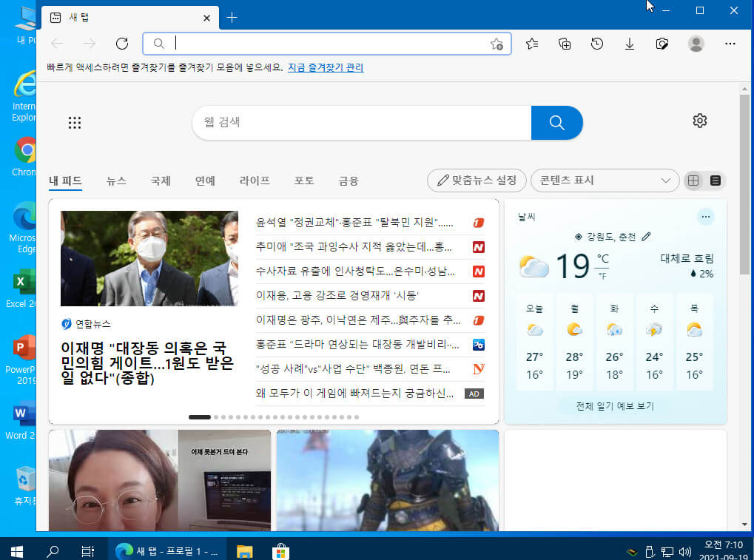This screenshot has width=754, height=560.
Task: Select 화 forecast day in weather card
Action: (614, 342)
